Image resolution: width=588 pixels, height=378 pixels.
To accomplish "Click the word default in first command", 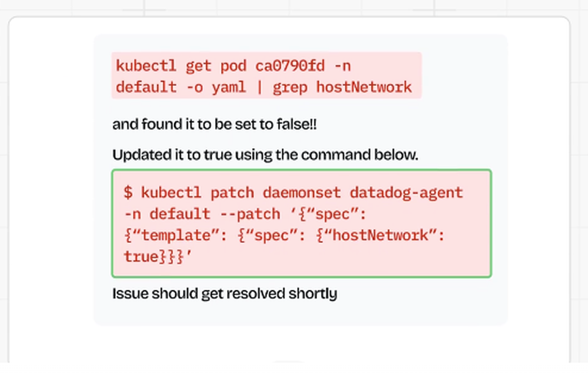I will (146, 87).
